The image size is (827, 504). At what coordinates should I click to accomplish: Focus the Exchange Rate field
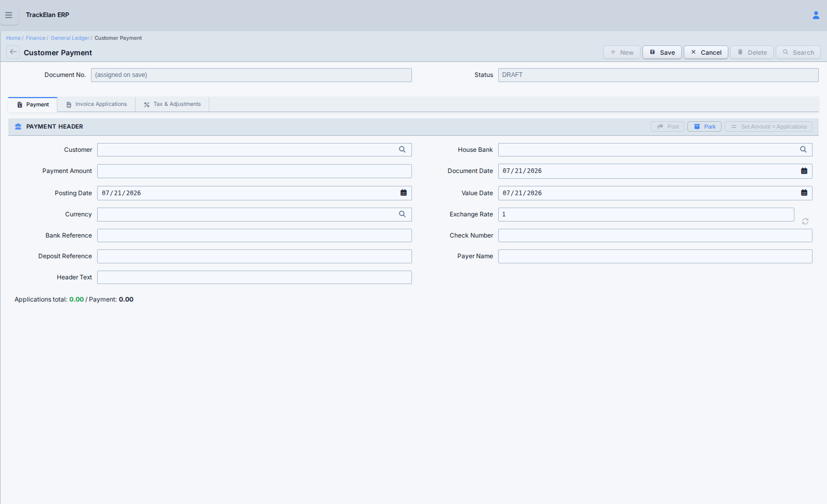(x=646, y=214)
